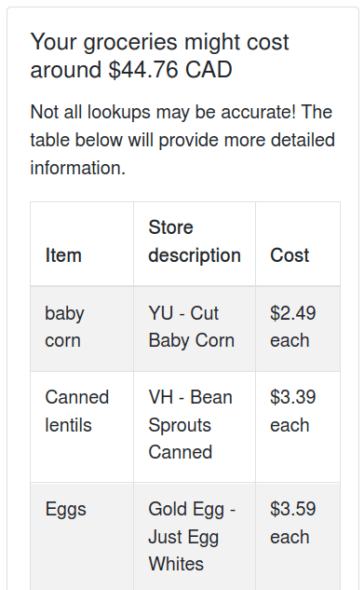Image resolution: width=364 pixels, height=590 pixels.
Task: Select the baby corn item cell
Action: coord(82,328)
